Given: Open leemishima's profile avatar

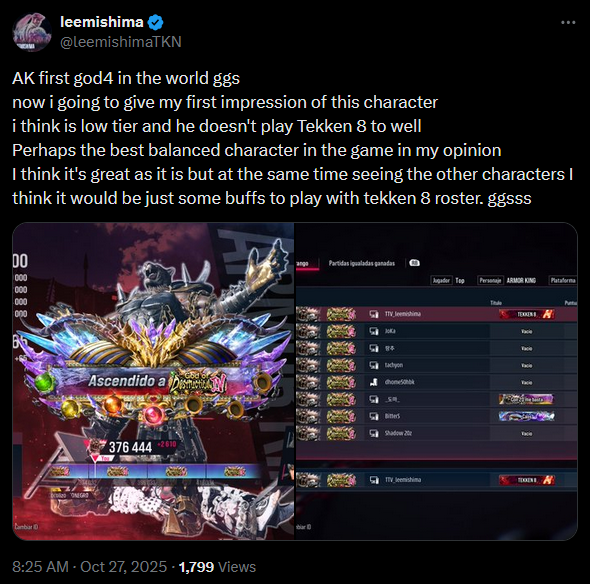Looking at the screenshot, I should pos(32,32).
